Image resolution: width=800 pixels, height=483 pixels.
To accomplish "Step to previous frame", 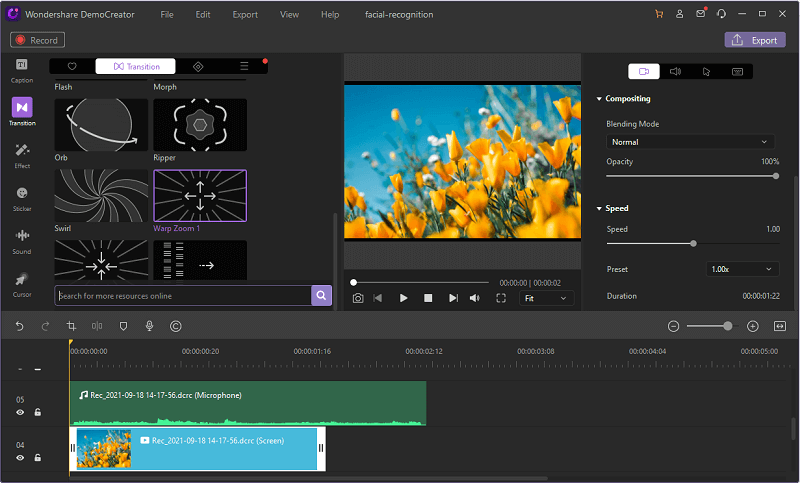I will tap(378, 298).
